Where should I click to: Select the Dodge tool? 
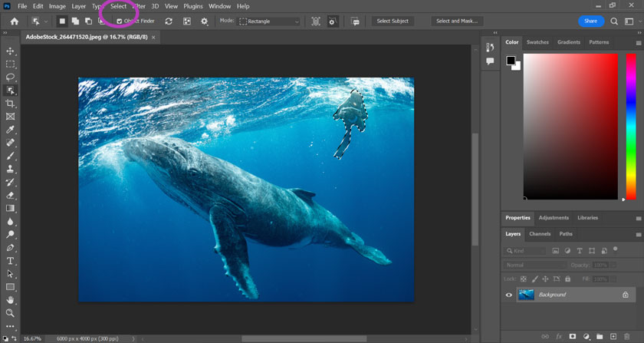(10, 235)
